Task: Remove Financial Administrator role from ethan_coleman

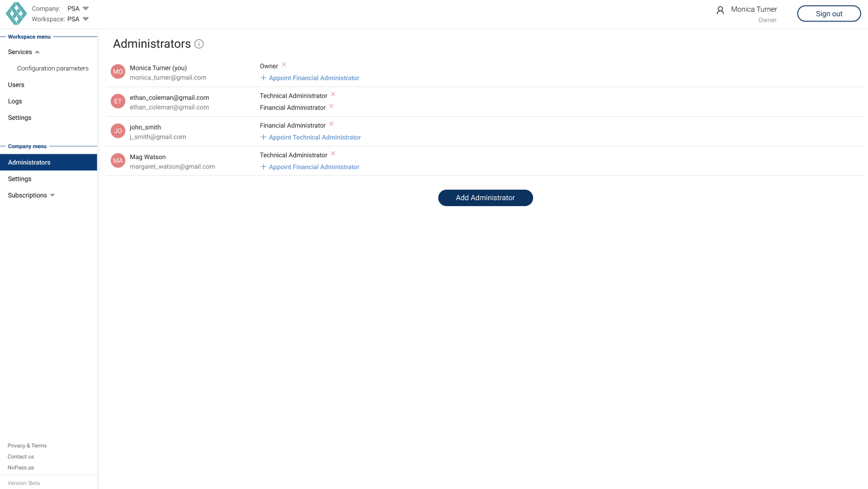Action: 331,106
